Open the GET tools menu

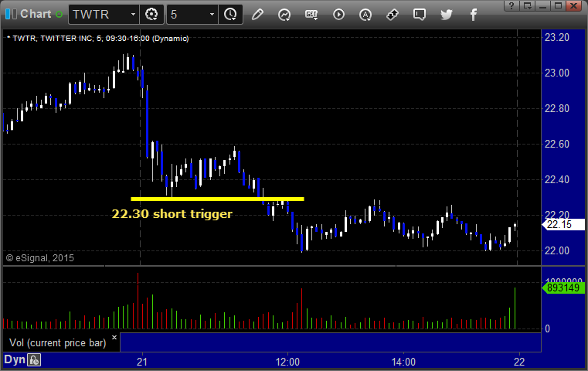click(x=311, y=15)
